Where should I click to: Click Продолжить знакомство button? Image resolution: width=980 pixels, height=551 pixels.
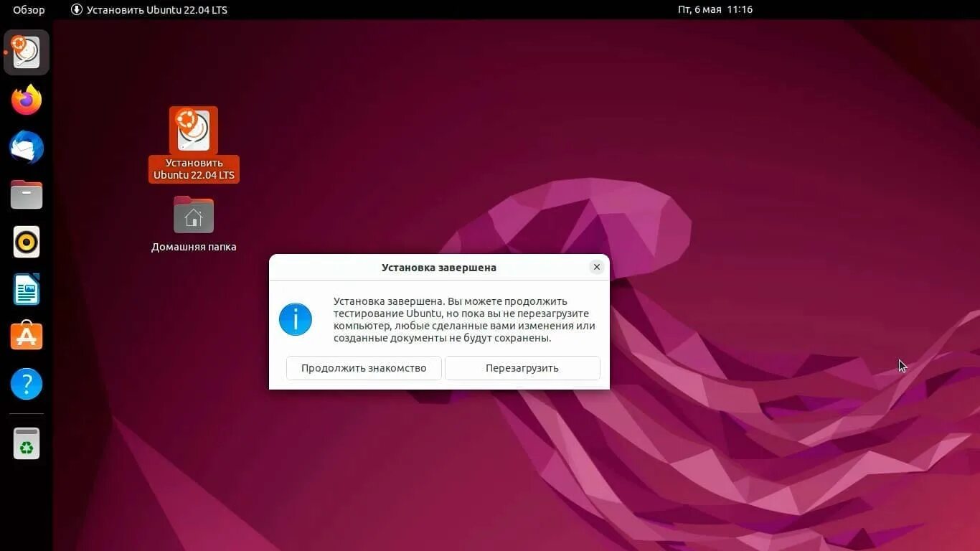pos(364,368)
